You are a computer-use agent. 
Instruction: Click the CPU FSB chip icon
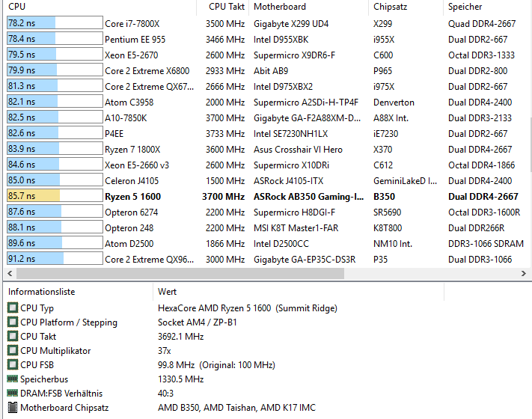point(13,364)
